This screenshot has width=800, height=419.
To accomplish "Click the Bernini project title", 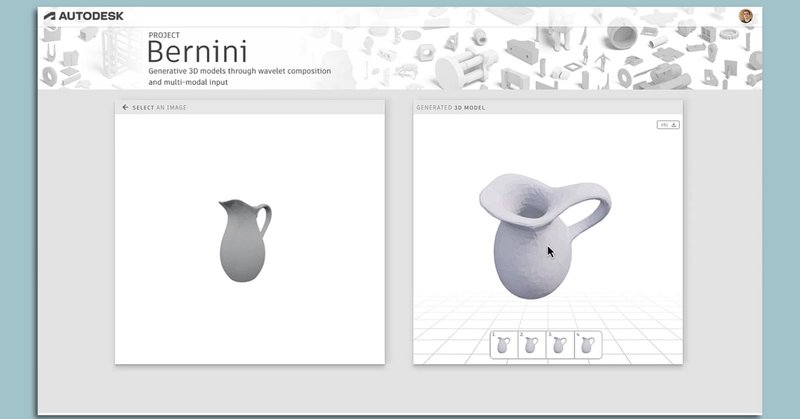I will 197,52.
